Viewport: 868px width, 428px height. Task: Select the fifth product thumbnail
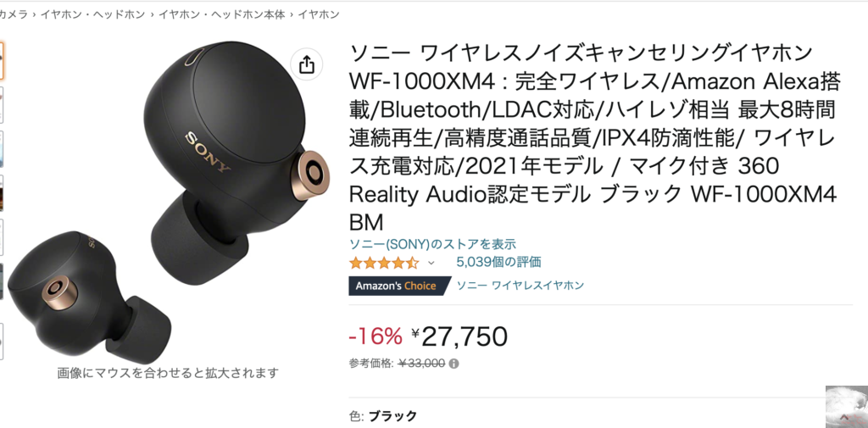tap(2, 237)
